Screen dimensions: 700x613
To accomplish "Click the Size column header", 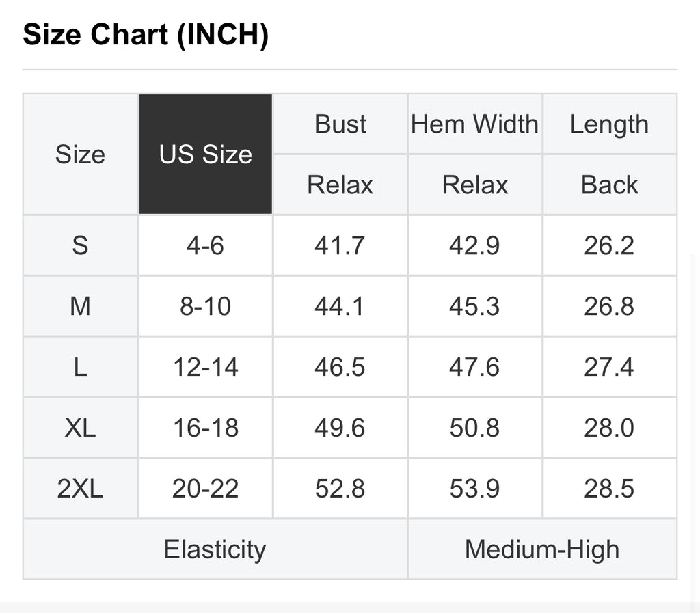I will (x=81, y=154).
